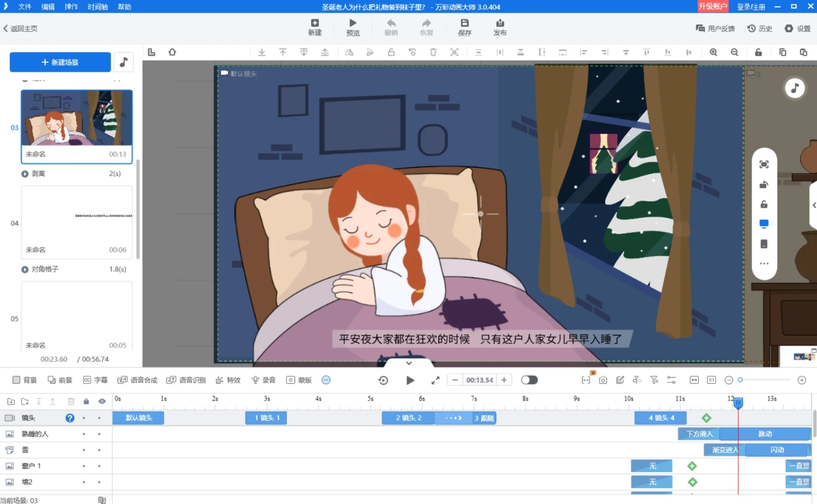Viewport: 817px width, 504px height.
Task: Create a scene with 新建场景 button
Action: point(60,62)
